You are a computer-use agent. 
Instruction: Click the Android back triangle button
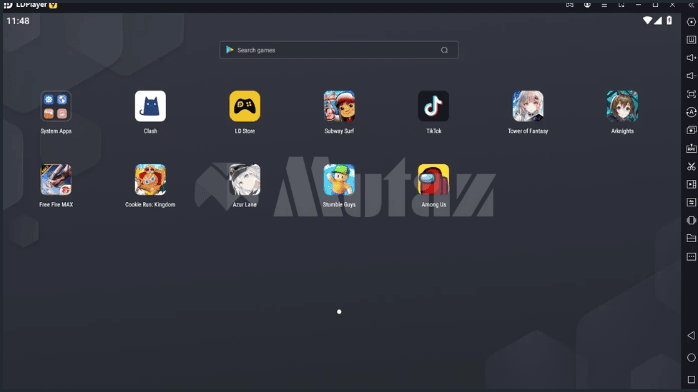pyautogui.click(x=691, y=335)
